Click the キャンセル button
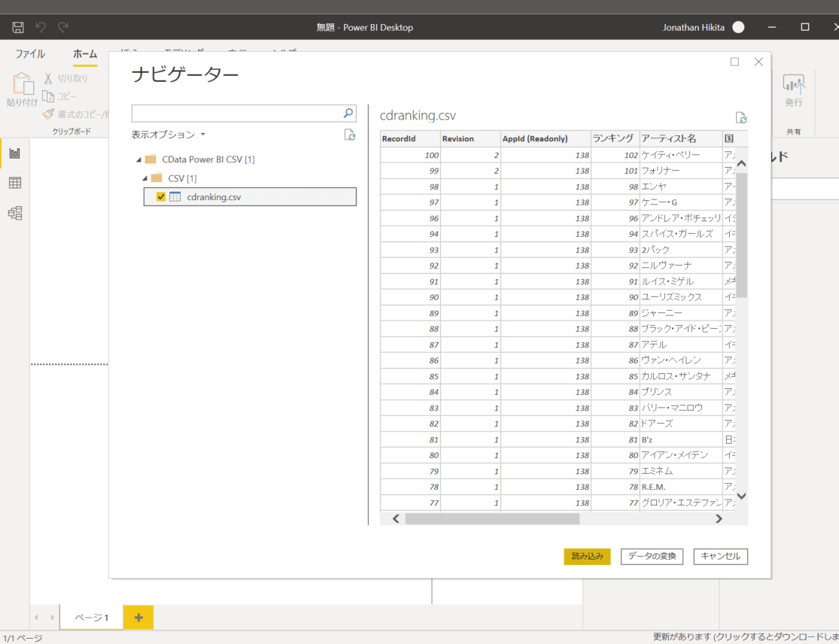839x644 pixels. click(721, 556)
